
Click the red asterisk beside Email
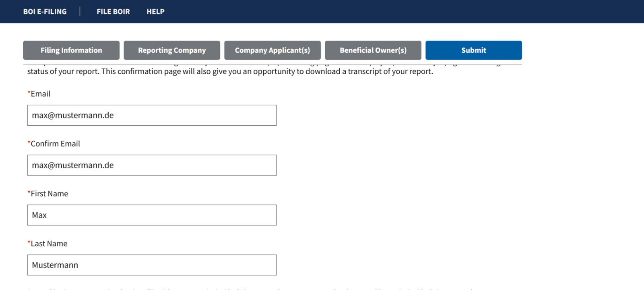tap(29, 93)
